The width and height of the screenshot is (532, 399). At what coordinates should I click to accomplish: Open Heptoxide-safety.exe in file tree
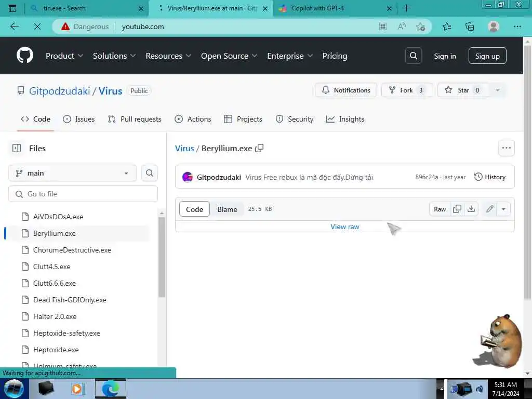66,333
